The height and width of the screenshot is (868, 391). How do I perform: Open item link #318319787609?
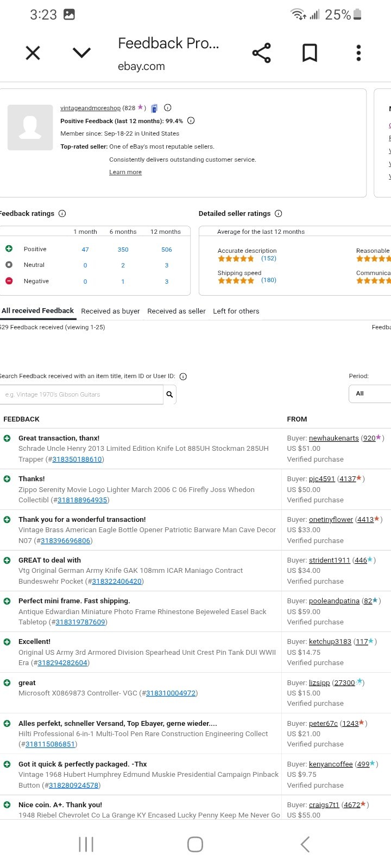[80, 622]
